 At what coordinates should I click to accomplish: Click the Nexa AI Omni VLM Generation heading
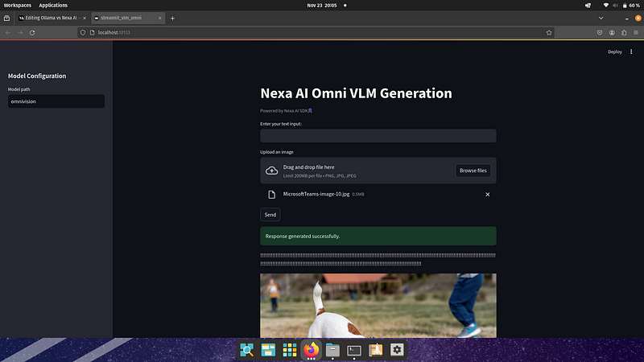click(356, 93)
